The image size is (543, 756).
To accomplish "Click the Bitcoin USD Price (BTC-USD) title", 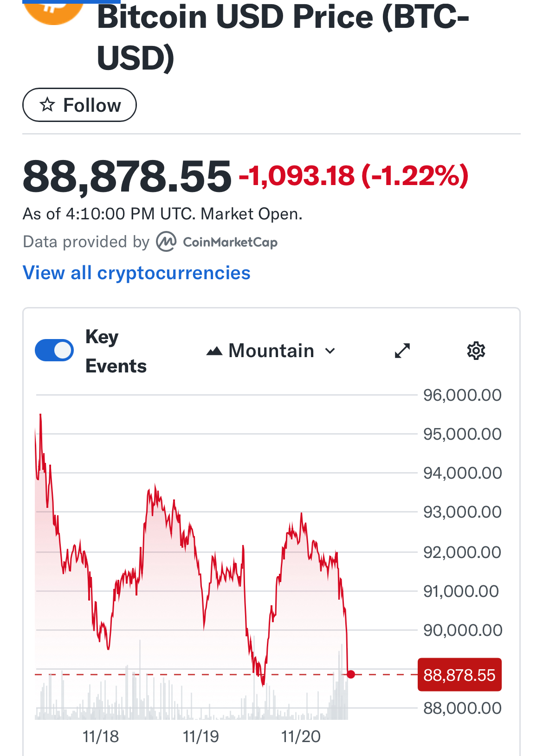I will coord(283,37).
